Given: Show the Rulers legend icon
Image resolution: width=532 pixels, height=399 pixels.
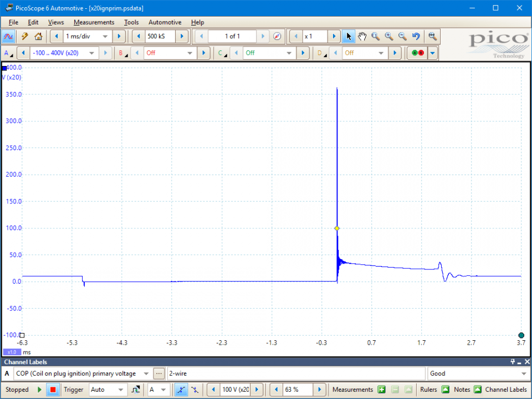Looking at the screenshot, I should point(446,390).
